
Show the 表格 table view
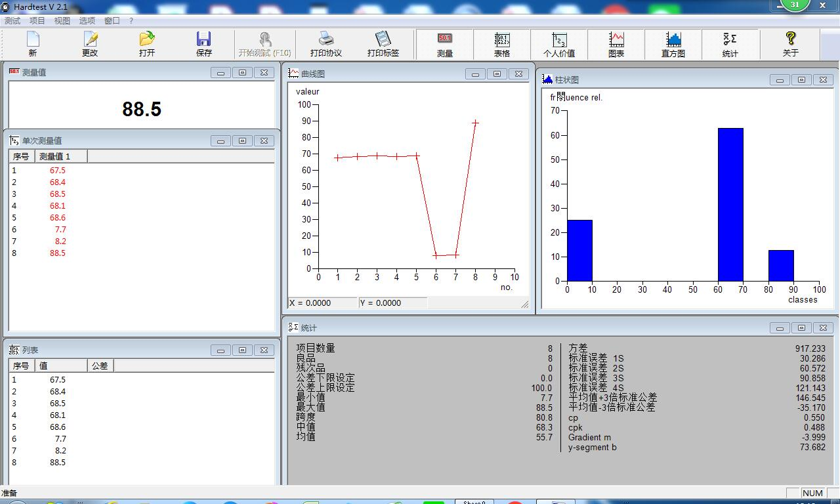(x=502, y=44)
